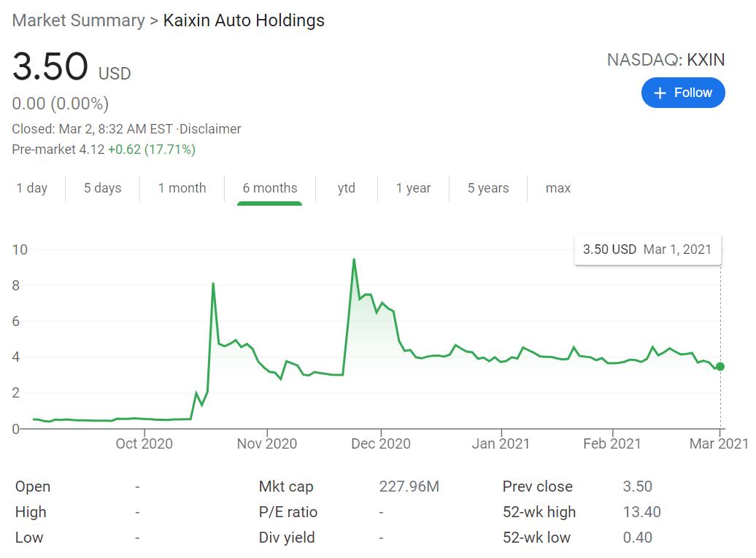Screen dimensions: 756x558
Task: Click the Kaixin Auto Holdings title
Action: pos(244,20)
